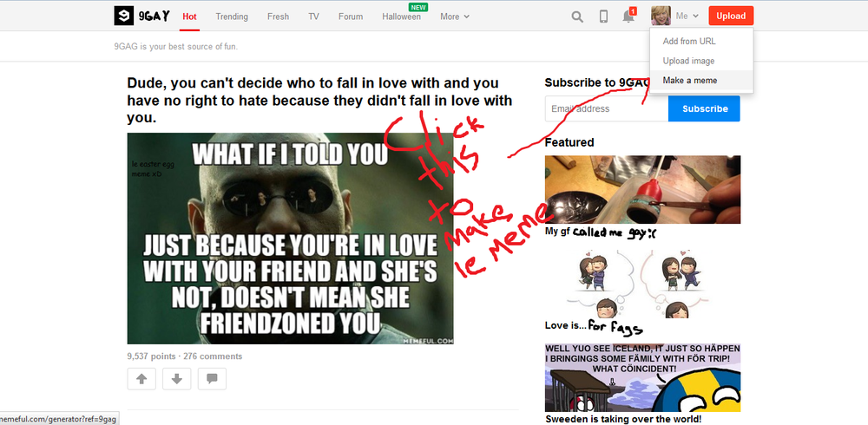Switch to the Fresh tab
Image resolution: width=868 pixels, height=425 pixels.
278,16
